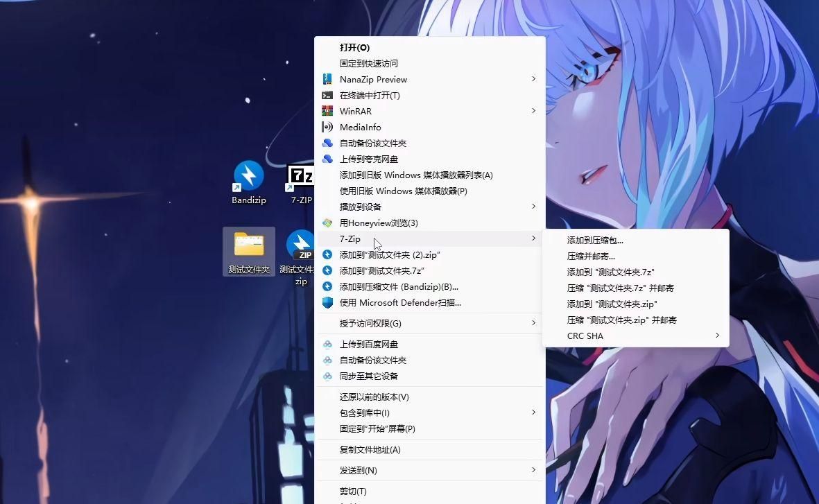Choose 用Honeyview浏览(3)
The width and height of the screenshot is (819, 504).
tap(430, 223)
